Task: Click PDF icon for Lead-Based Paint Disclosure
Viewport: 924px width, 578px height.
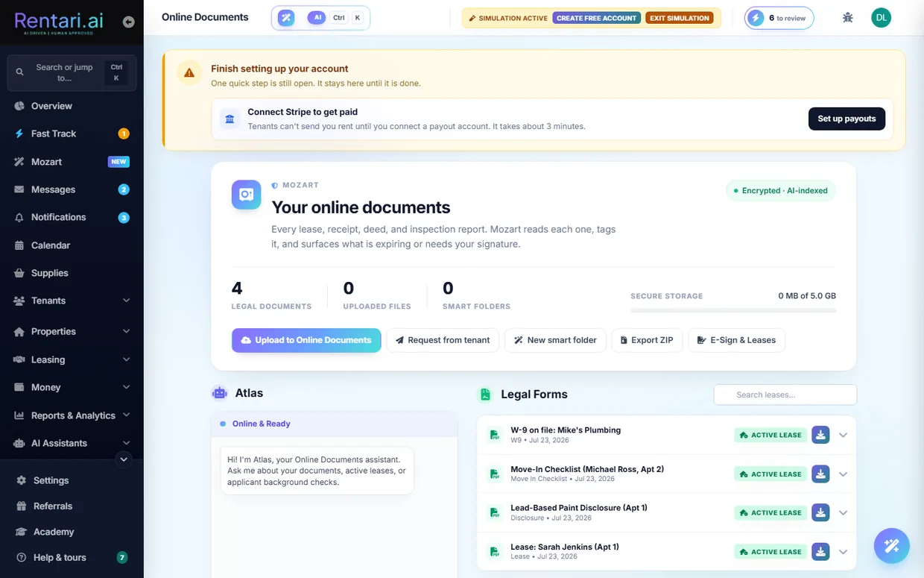Action: [493, 512]
